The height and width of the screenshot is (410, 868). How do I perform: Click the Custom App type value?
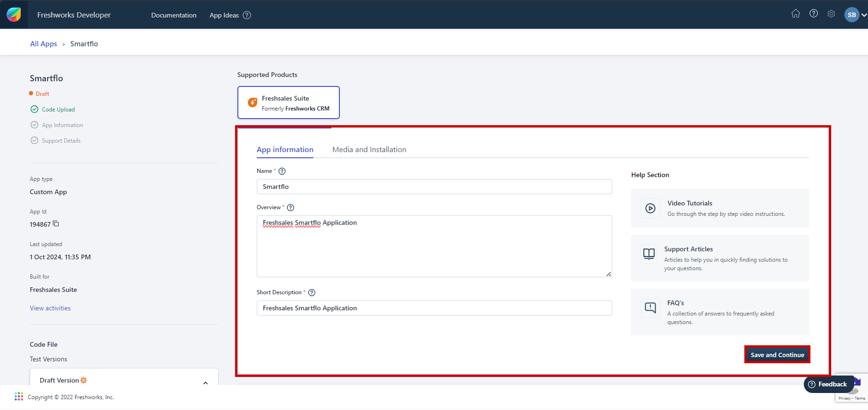pos(48,192)
